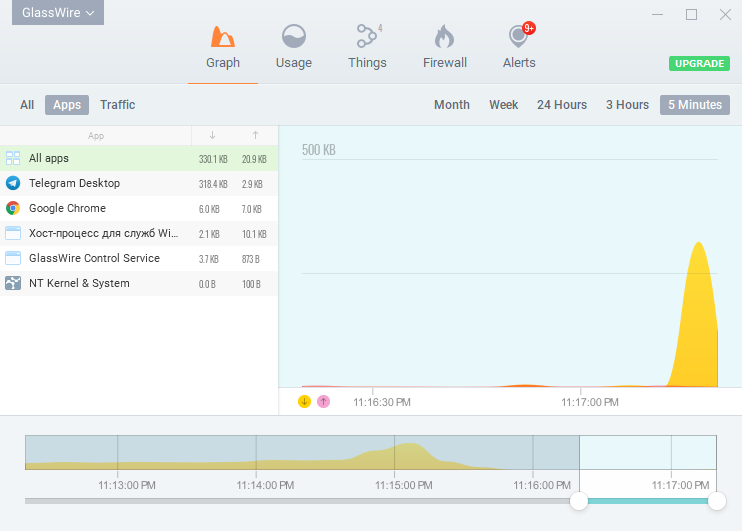The width and height of the screenshot is (742, 531).
Task: Click the red 9+ alerts badge
Action: (x=529, y=28)
